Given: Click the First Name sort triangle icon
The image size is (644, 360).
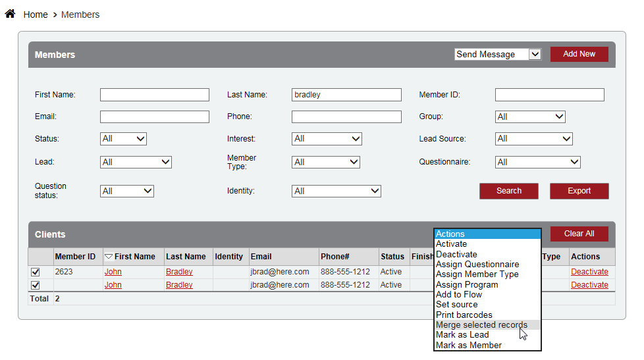Looking at the screenshot, I should [109, 257].
